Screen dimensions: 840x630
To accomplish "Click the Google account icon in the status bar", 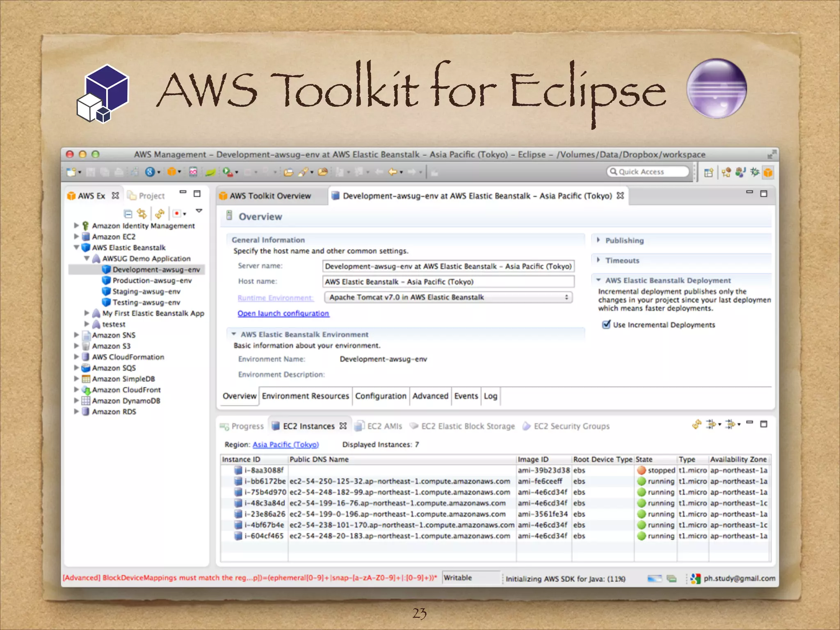I will coord(695,578).
